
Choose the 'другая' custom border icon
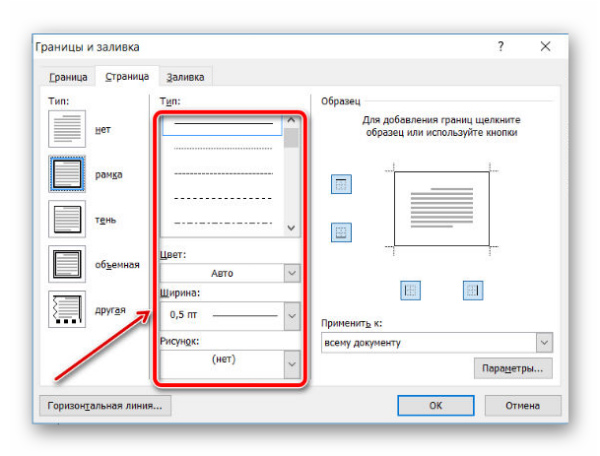click(68, 310)
